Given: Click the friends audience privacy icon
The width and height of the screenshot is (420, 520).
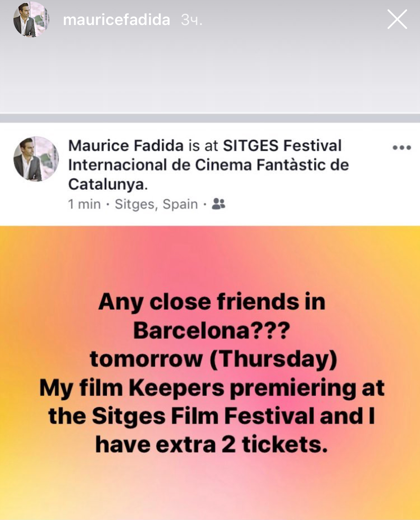Looking at the screenshot, I should [x=218, y=204].
